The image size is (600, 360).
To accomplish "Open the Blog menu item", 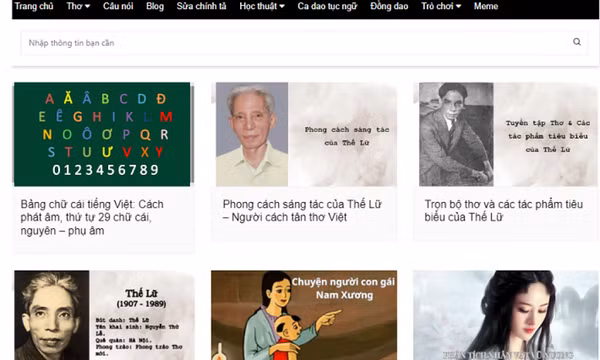I will 155,6.
